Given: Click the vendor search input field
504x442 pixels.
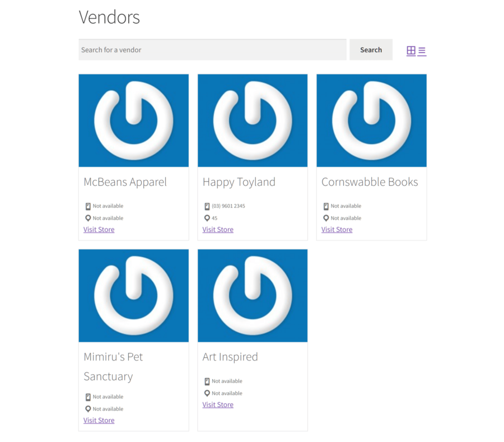Looking at the screenshot, I should point(213,50).
